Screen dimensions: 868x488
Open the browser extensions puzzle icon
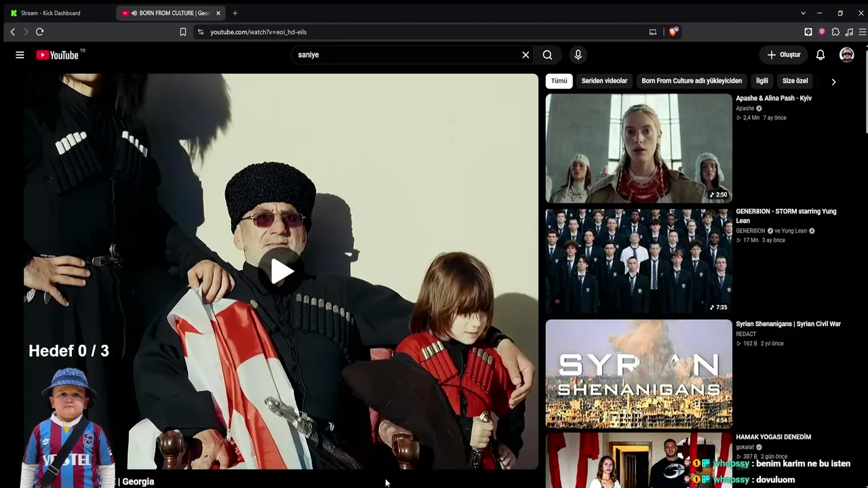(835, 32)
